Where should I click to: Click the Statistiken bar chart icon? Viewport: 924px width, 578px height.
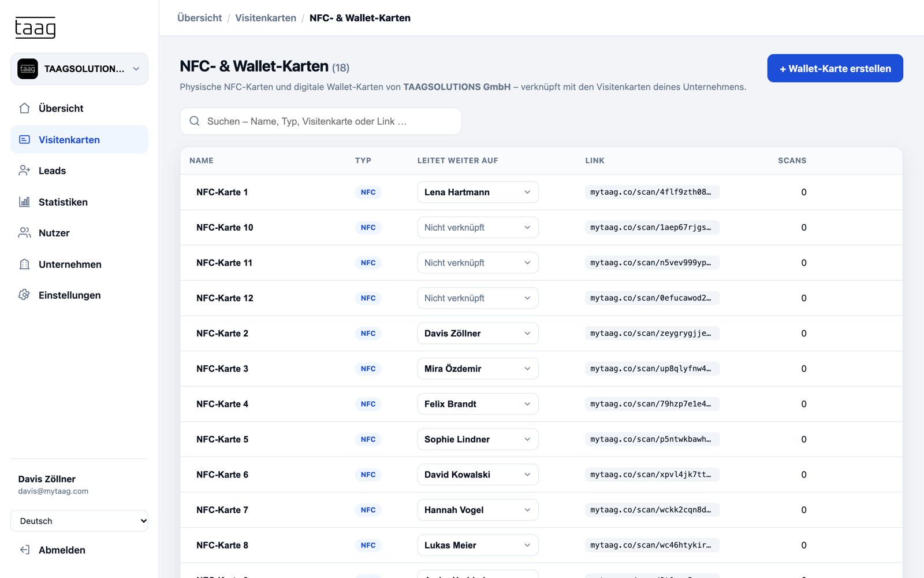click(24, 202)
